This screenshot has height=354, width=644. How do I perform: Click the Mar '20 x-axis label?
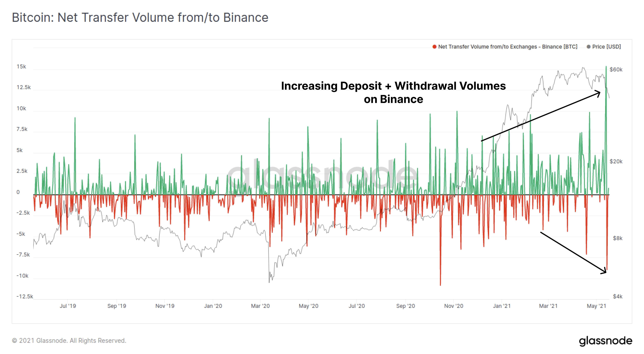click(x=260, y=306)
